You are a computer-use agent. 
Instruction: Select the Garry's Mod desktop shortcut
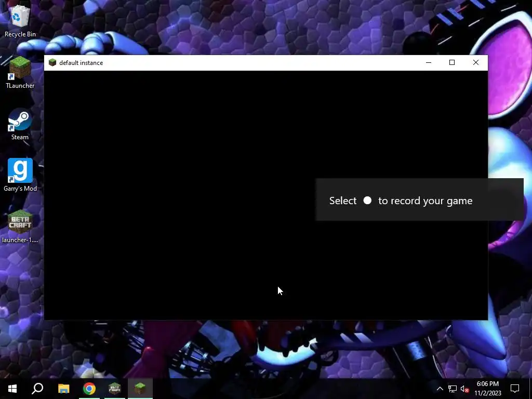coord(20,175)
